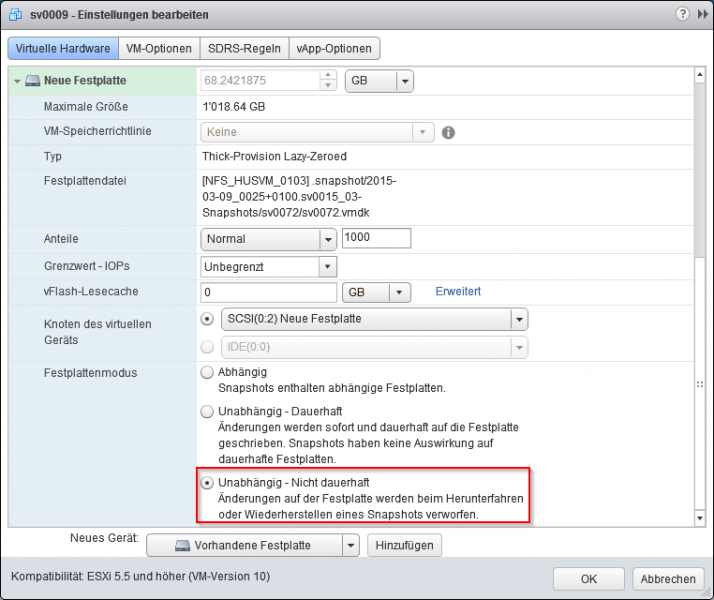Open the disk size GB unit dropdown
This screenshot has width=714, height=600.
pos(379,81)
